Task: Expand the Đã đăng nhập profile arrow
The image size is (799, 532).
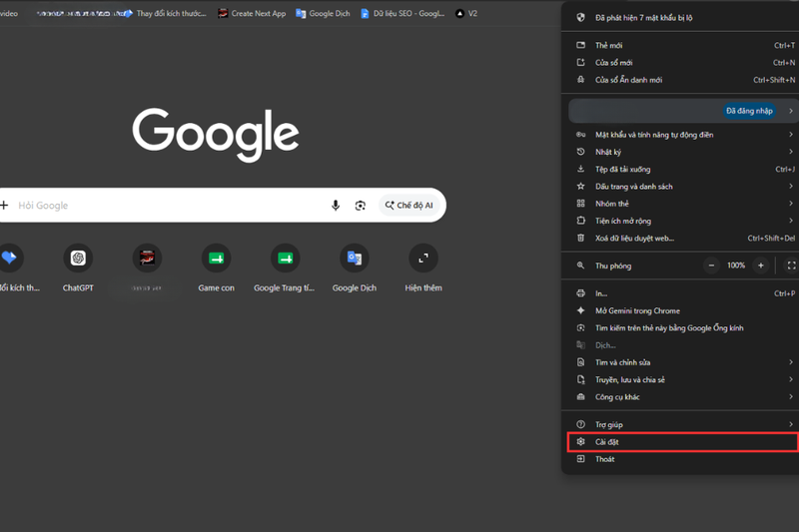Action: pyautogui.click(x=790, y=111)
